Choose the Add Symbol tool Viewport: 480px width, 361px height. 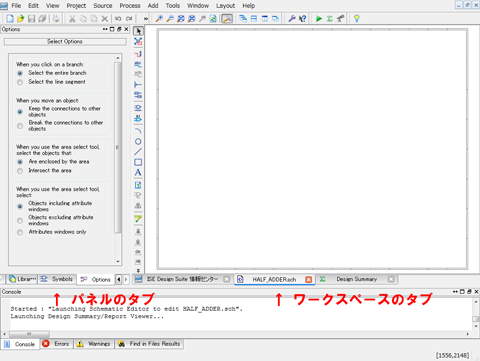coord(138,108)
